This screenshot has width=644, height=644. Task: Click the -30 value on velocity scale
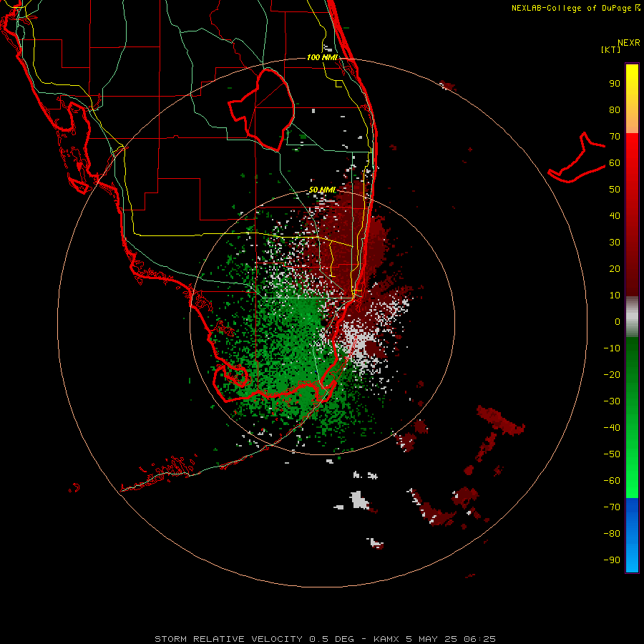(x=612, y=401)
